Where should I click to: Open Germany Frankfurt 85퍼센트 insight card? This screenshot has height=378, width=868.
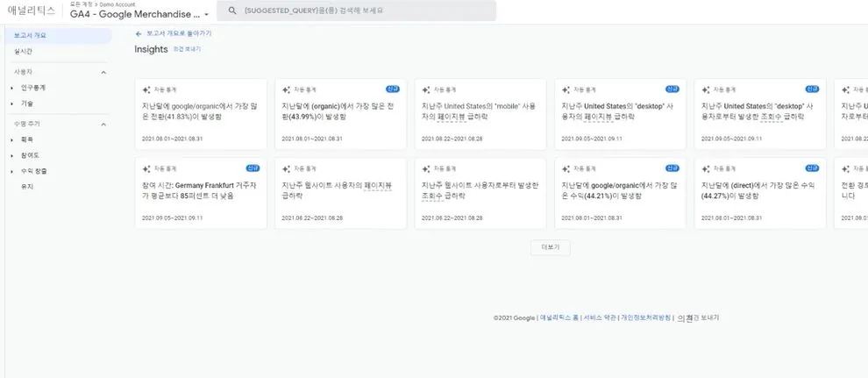201,194
